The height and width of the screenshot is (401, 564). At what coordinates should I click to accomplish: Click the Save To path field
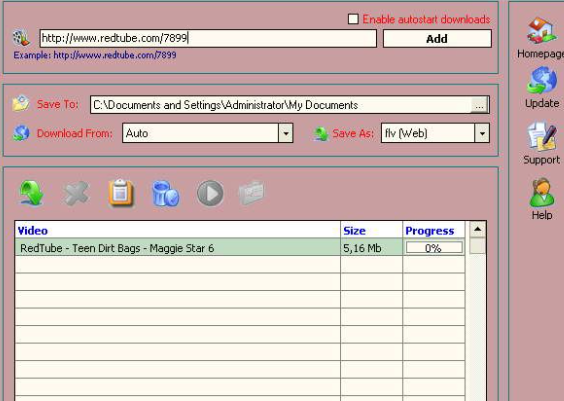tap(281, 105)
